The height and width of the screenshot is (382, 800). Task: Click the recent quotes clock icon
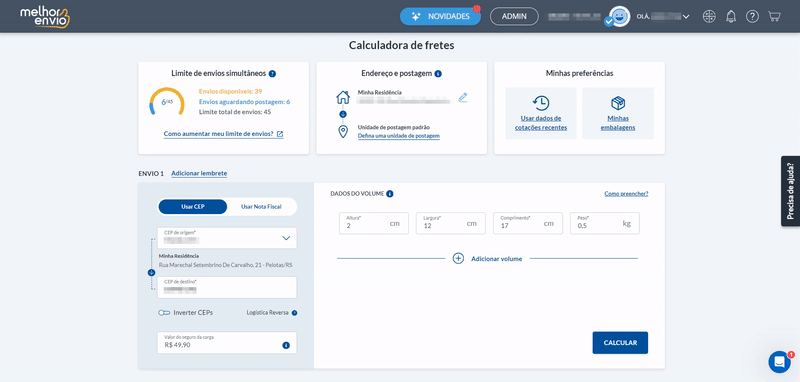(541, 103)
